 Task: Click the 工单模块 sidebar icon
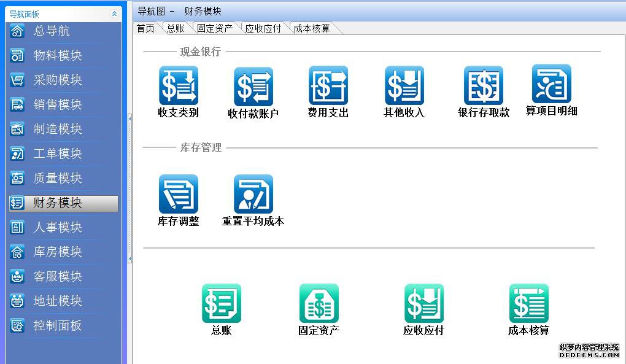click(x=17, y=153)
